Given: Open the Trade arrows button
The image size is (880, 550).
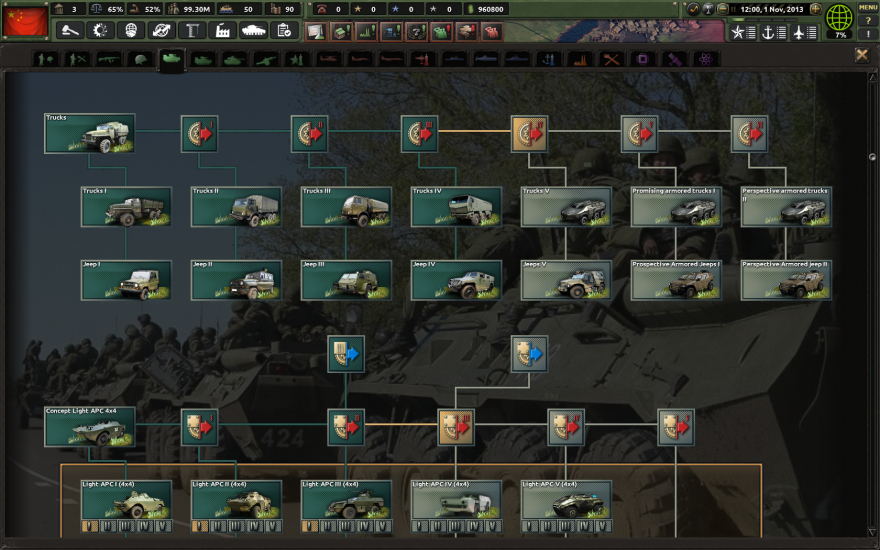Looking at the screenshot, I should [162, 30].
